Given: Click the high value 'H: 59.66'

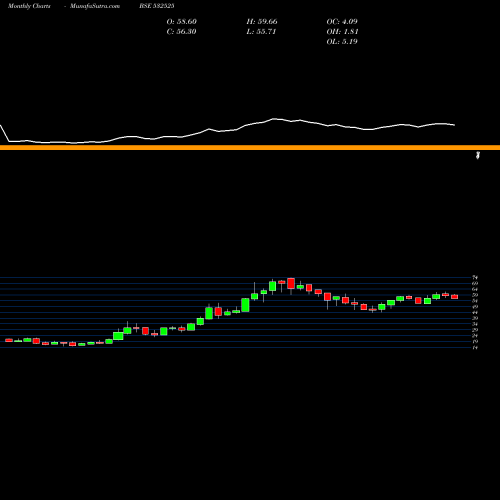Looking at the screenshot, I should (262, 22).
